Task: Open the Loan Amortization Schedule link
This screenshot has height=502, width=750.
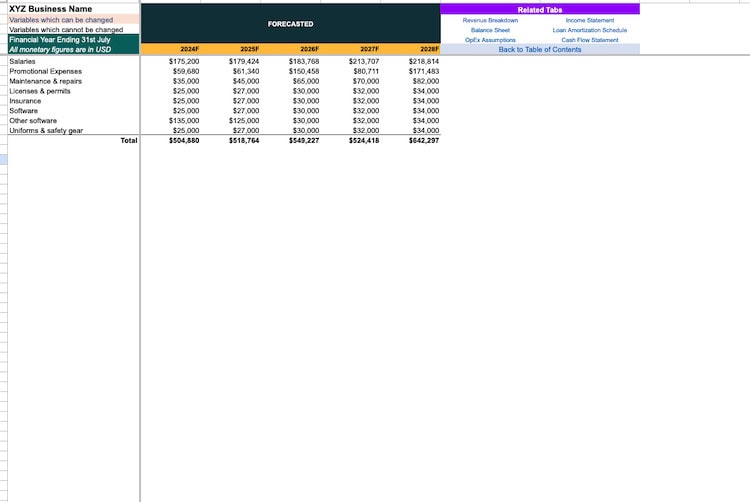Action: pyautogui.click(x=590, y=30)
